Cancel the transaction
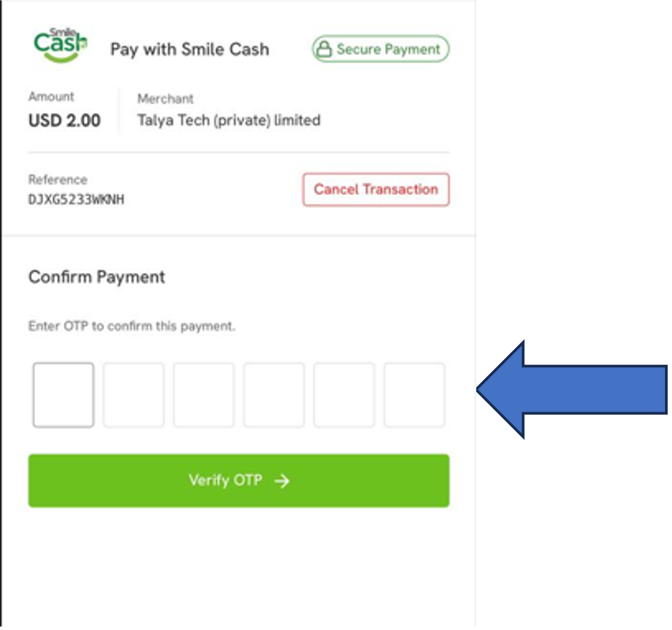The height and width of the screenshot is (630, 672). (x=376, y=189)
